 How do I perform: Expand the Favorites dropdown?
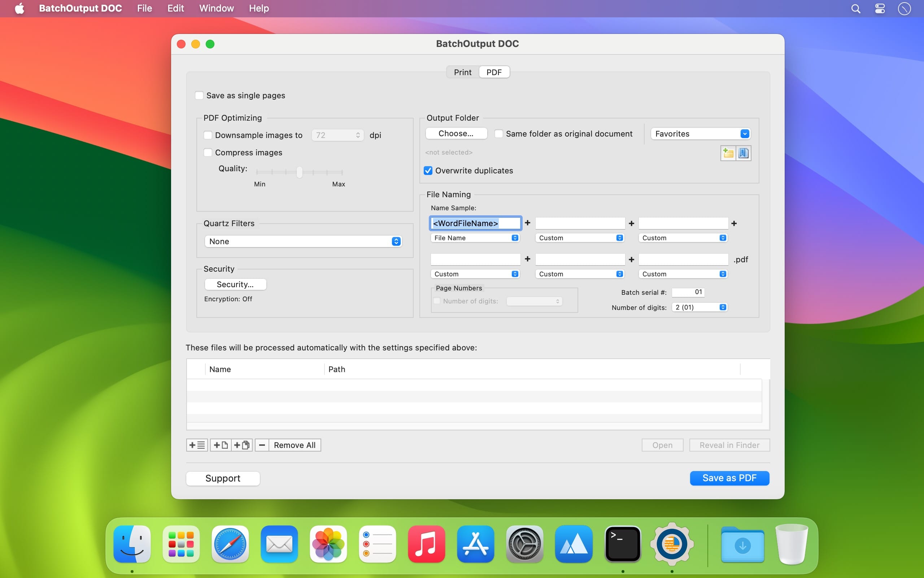701,133
